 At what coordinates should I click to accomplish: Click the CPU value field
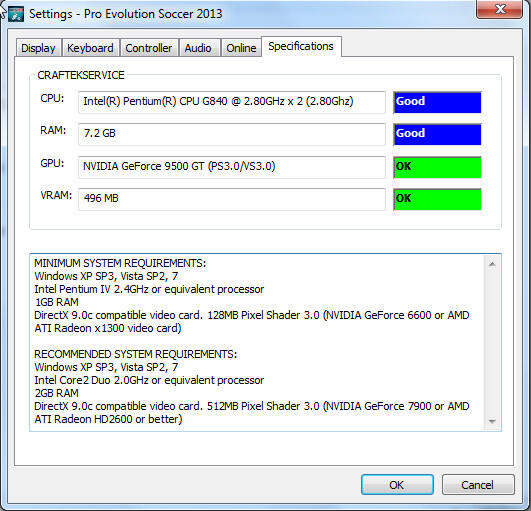coord(232,102)
